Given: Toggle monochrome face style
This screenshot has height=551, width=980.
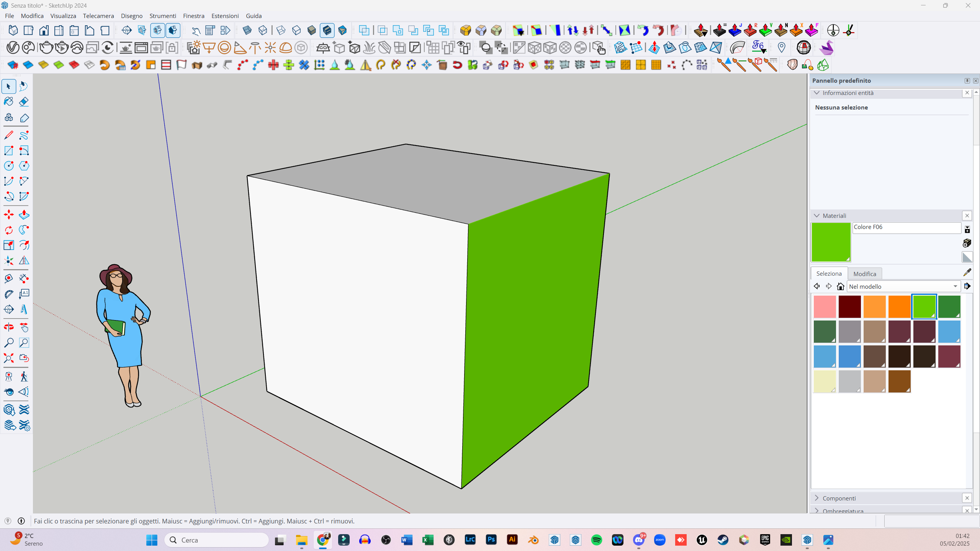Looking at the screenshot, I should pyautogui.click(x=342, y=30).
